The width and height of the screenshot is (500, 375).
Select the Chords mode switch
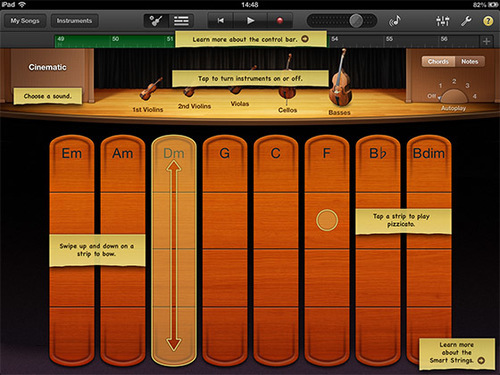point(438,62)
